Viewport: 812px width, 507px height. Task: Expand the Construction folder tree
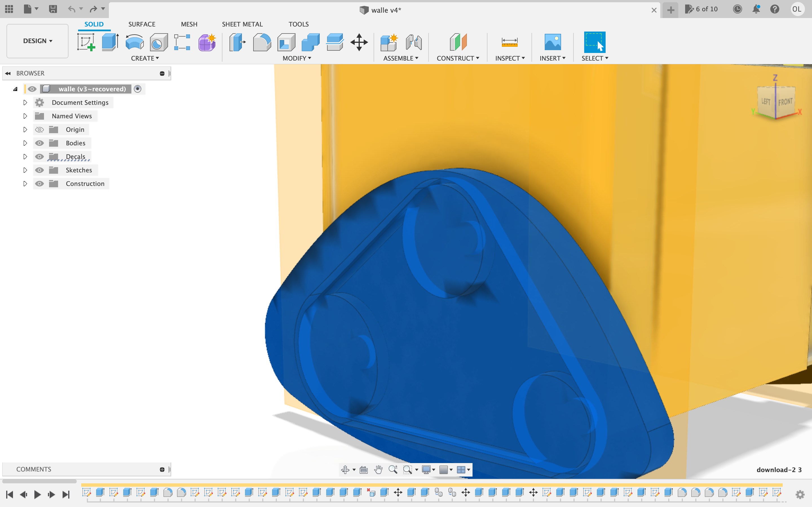point(25,184)
